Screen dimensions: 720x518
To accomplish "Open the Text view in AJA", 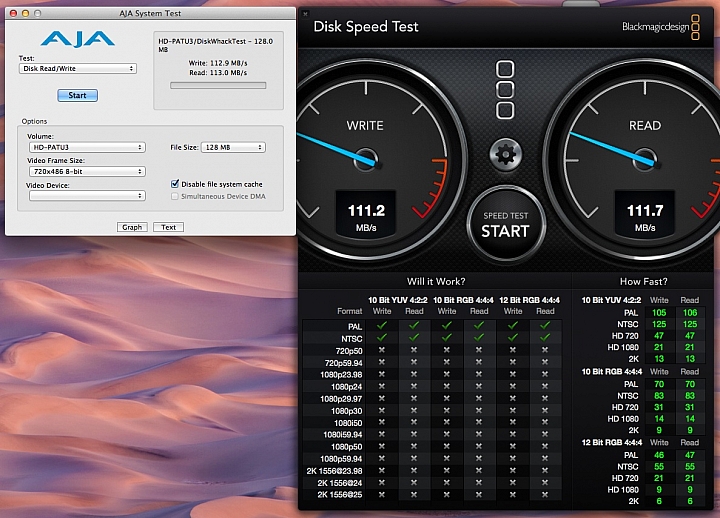I will click(169, 227).
